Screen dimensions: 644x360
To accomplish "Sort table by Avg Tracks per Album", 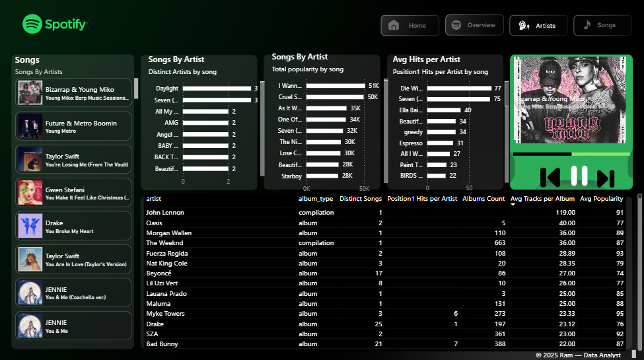I will click(543, 198).
